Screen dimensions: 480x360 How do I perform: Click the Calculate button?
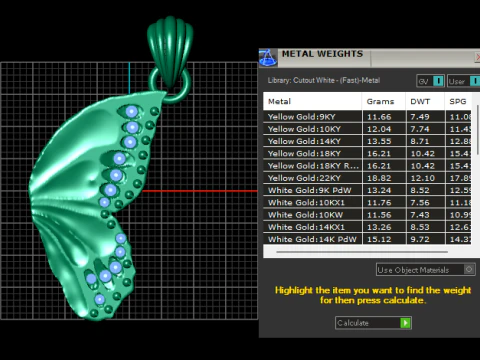373,323
